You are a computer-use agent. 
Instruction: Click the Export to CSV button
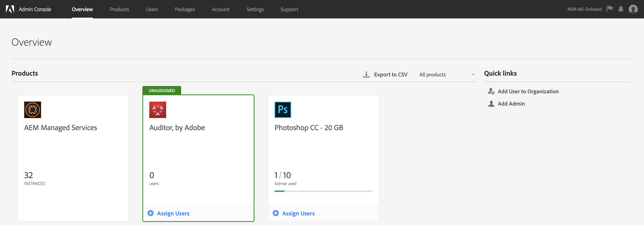point(391,74)
